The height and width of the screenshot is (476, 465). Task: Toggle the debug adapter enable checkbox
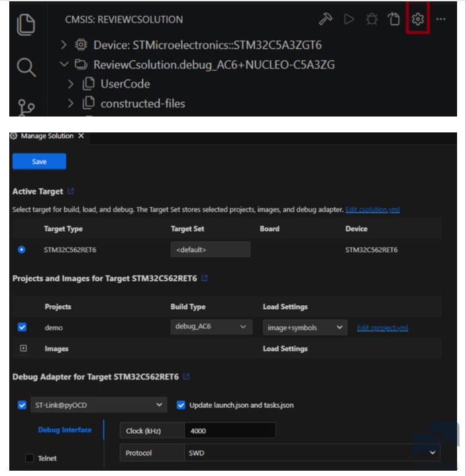[22, 405]
